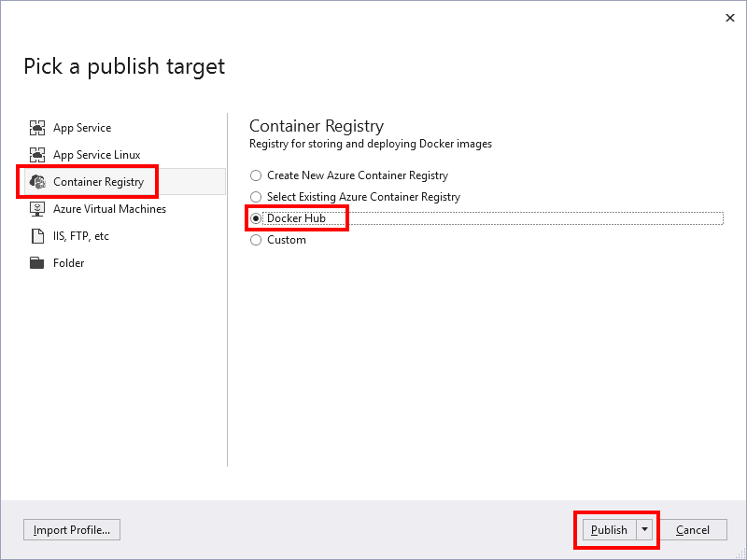
Task: Click the Cancel button
Action: pos(693,530)
